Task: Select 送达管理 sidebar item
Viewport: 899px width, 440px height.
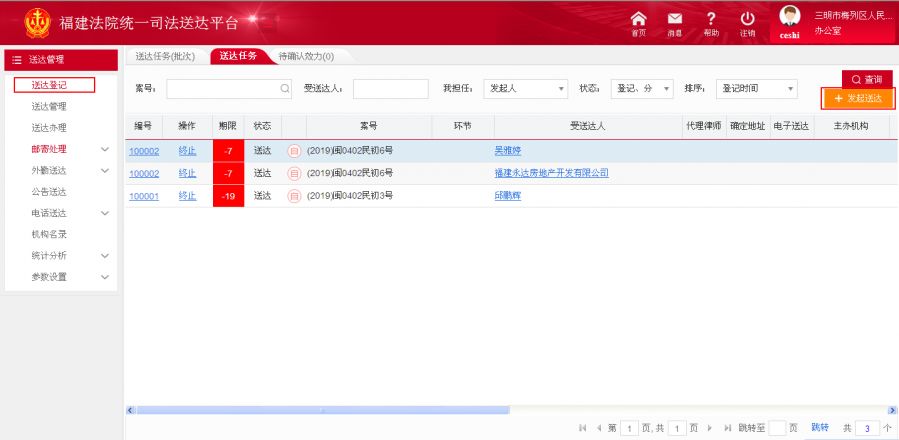Action: (49, 106)
